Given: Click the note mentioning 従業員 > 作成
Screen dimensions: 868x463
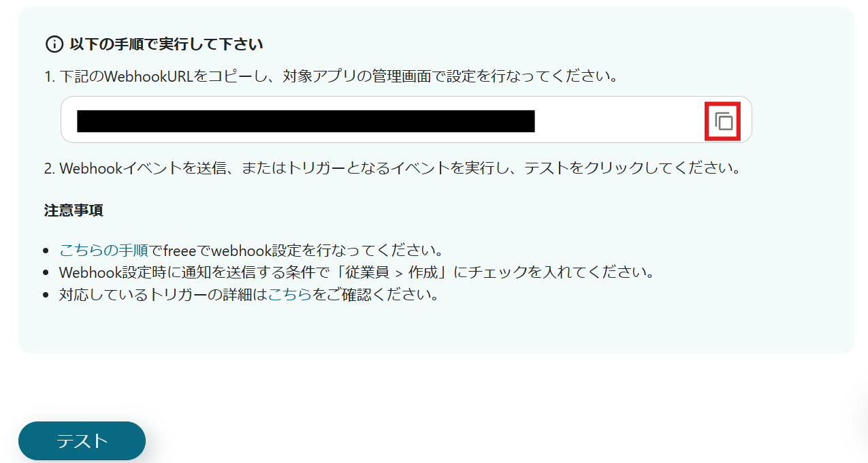Looking at the screenshot, I should (x=357, y=272).
